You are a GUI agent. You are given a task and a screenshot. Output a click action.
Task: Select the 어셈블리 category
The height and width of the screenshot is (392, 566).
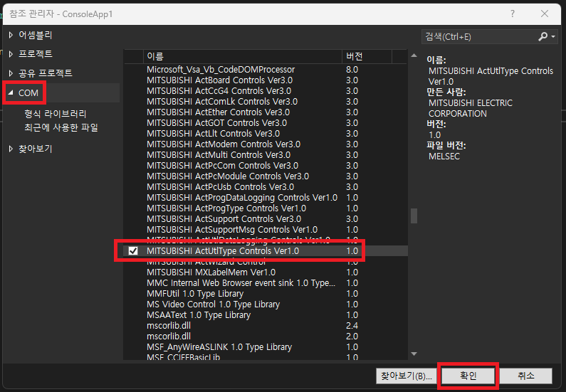tap(36, 35)
